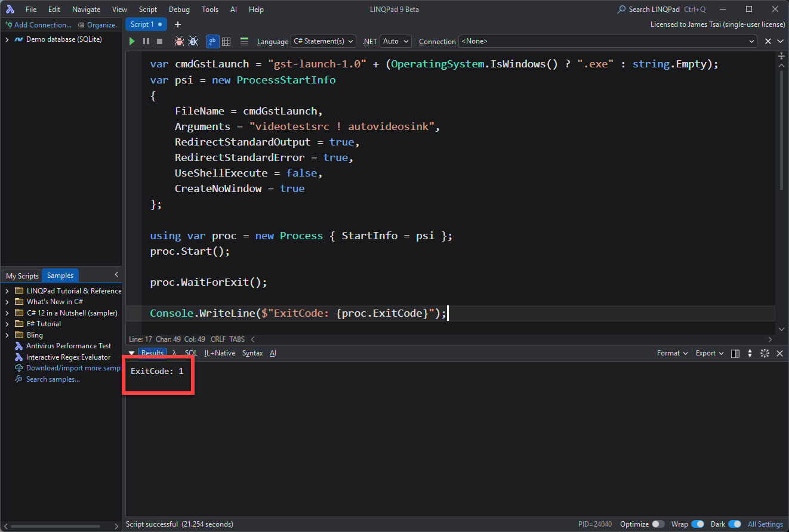Select the Samples tab
This screenshot has width=789, height=532.
click(x=60, y=276)
